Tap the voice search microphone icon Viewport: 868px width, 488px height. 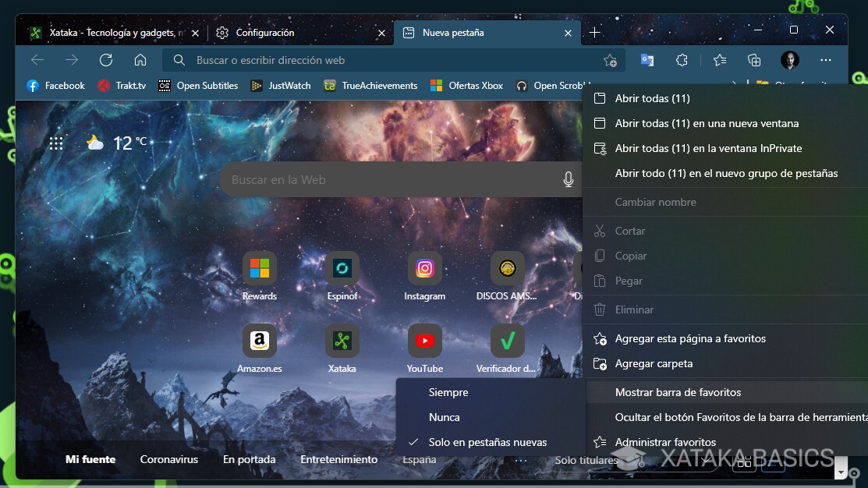coord(569,179)
